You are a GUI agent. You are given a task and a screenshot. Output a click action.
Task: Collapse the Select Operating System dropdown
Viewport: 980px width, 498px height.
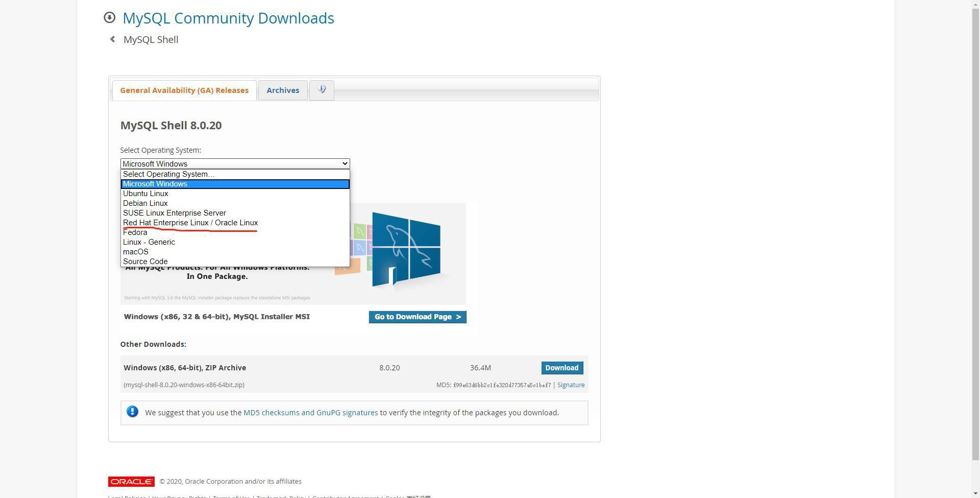coord(235,164)
